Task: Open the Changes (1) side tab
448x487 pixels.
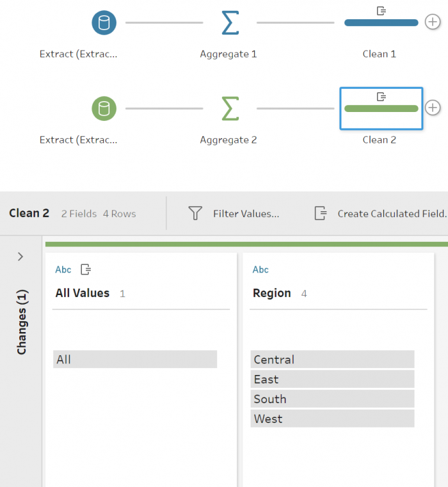Action: (22, 322)
